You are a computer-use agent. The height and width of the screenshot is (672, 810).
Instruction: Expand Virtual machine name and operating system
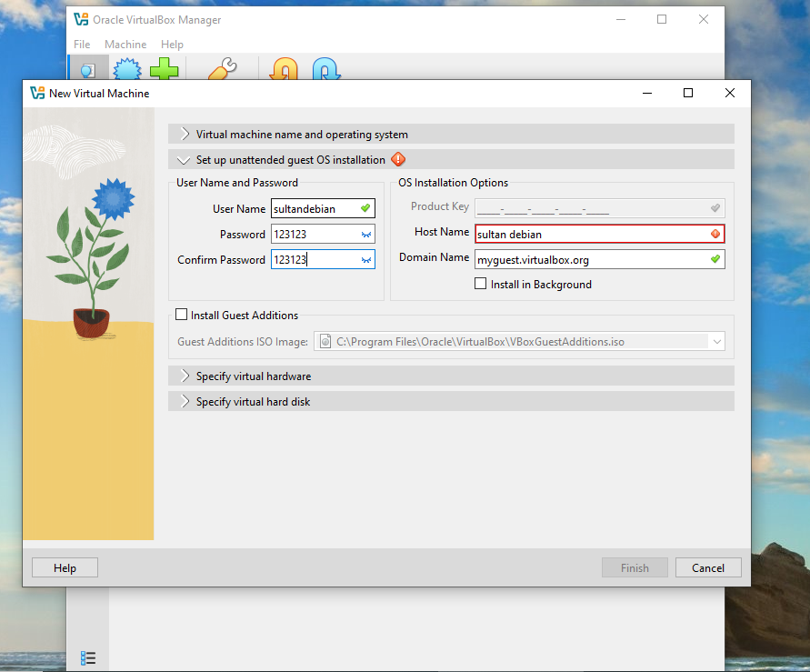[x=451, y=134]
